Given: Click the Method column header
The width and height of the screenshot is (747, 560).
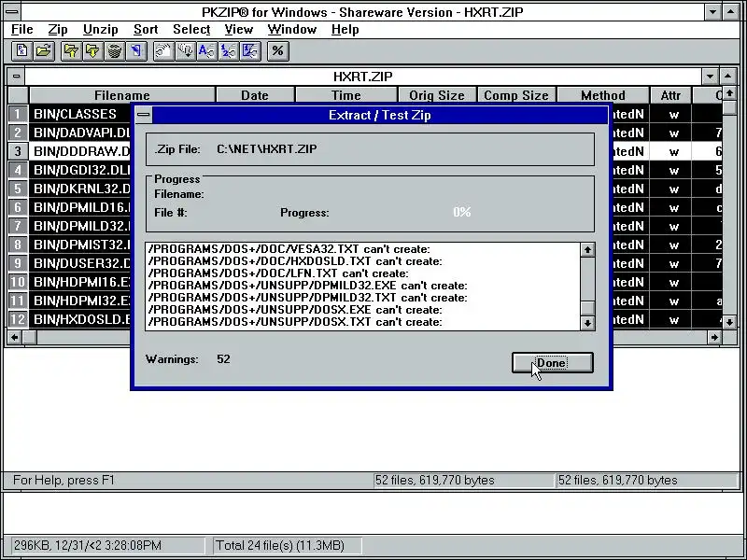Looking at the screenshot, I should coord(603,95).
